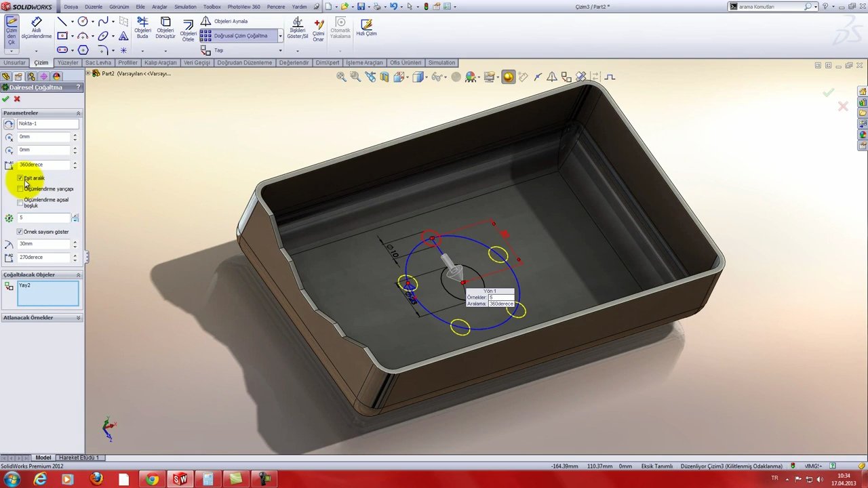This screenshot has width=868, height=488.
Task: Click Zoom to Area magnifier icon
Action: point(355,77)
